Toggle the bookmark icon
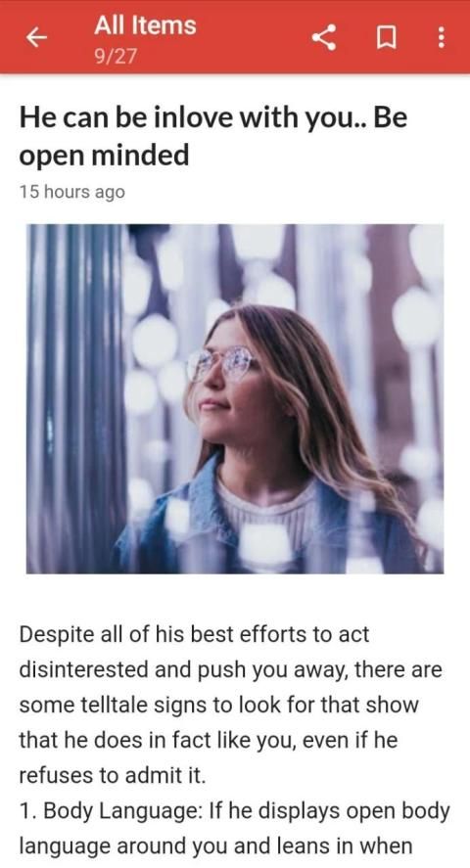 coord(386,38)
